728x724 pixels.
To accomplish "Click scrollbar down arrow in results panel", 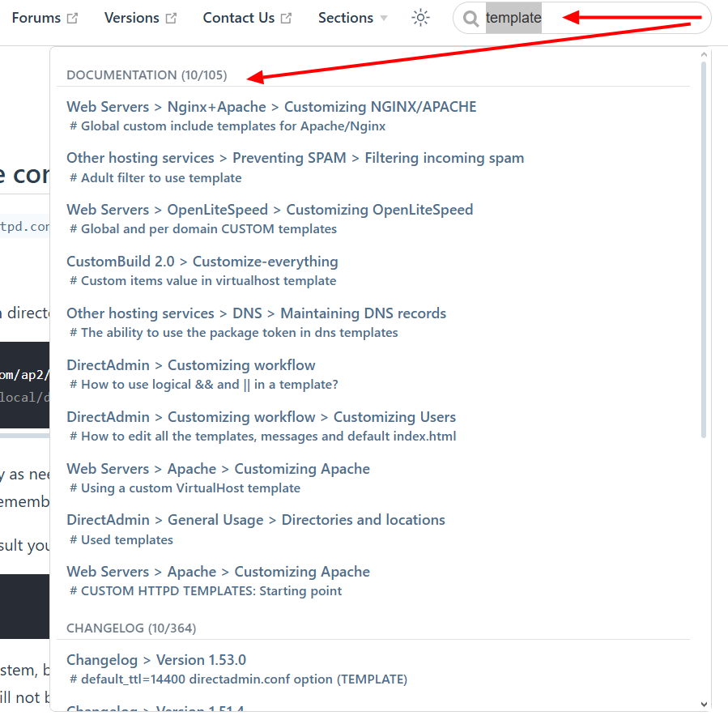I will (704, 705).
